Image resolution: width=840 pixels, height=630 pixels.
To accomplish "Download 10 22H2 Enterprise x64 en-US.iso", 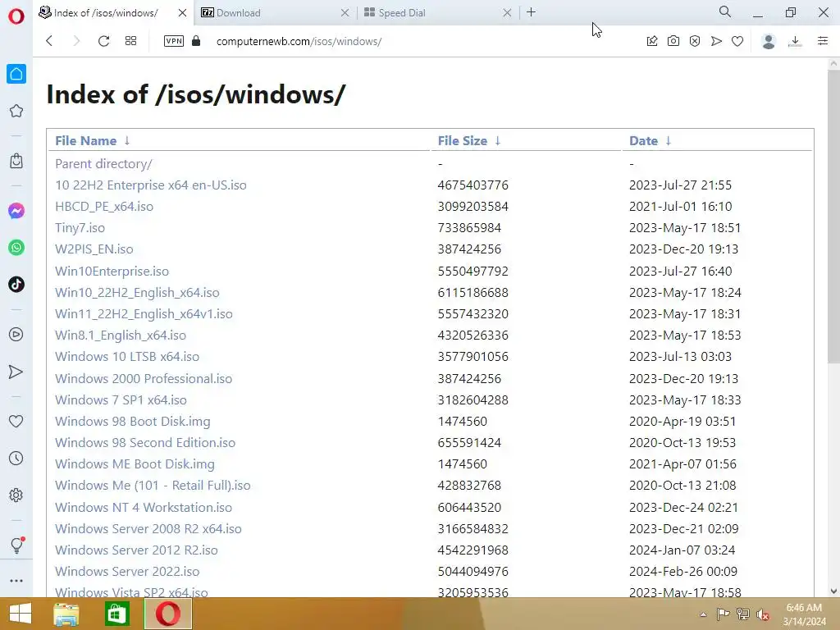I will coord(151,185).
